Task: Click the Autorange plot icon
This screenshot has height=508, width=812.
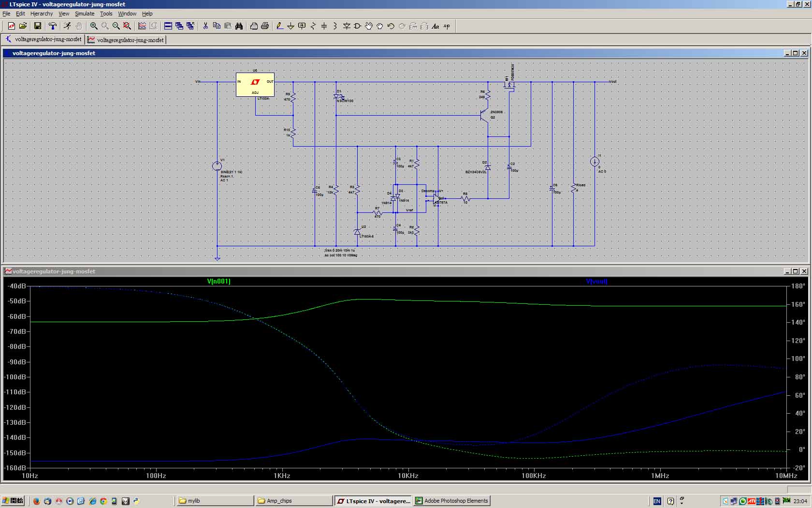Action: click(142, 26)
